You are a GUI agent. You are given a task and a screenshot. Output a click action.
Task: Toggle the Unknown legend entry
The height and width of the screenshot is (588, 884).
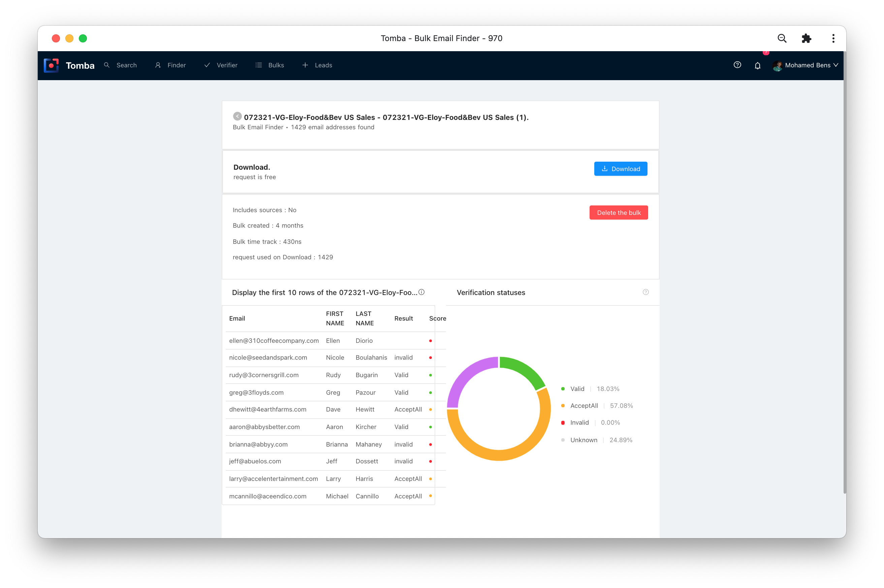597,440
